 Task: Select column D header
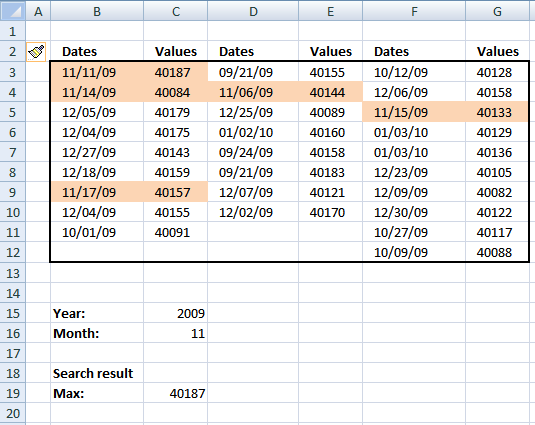(x=253, y=11)
